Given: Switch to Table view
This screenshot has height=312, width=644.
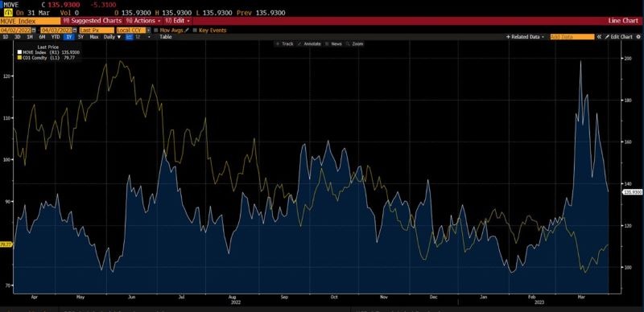Looking at the screenshot, I should (x=166, y=37).
